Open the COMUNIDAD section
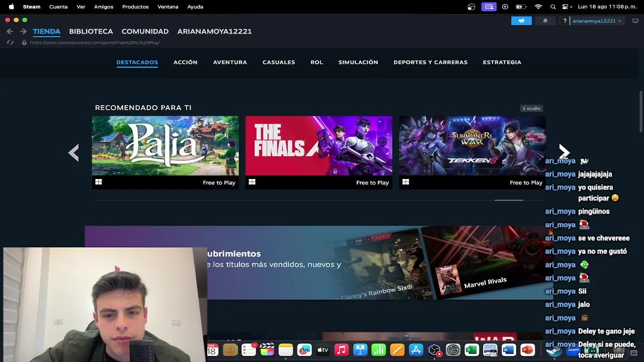Screen dimensions: 644x362 [x=145, y=31]
